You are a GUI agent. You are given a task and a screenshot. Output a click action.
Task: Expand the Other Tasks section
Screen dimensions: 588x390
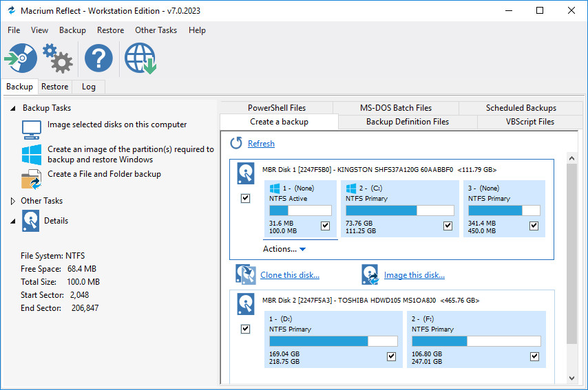13,201
